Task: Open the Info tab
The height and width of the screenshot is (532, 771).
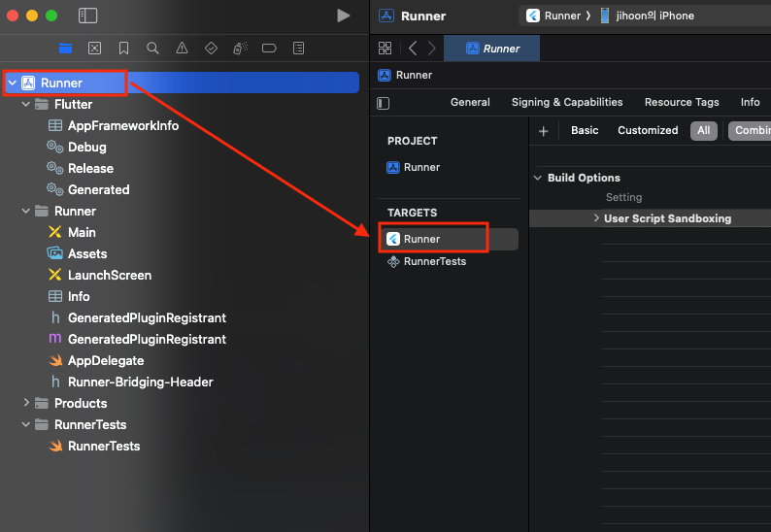Action: (x=750, y=102)
